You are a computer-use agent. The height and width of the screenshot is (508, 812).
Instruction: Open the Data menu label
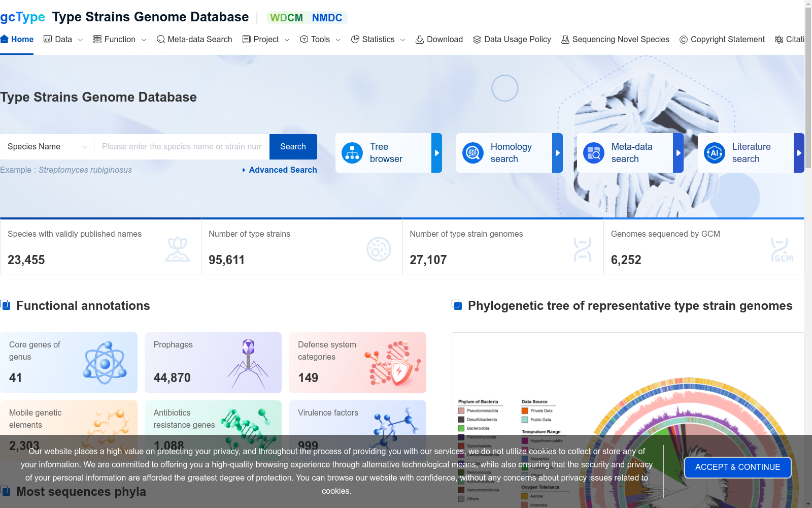point(63,39)
